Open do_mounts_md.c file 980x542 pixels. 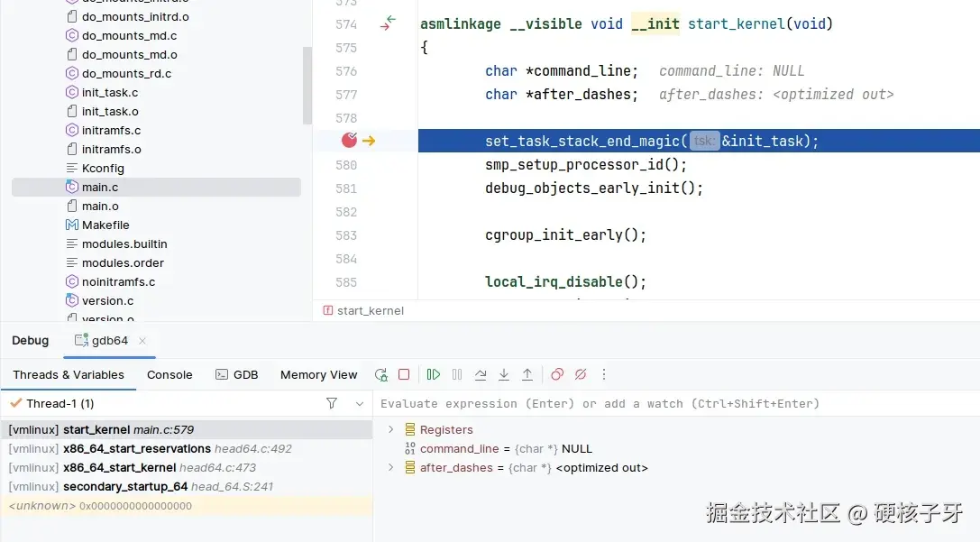pos(130,36)
